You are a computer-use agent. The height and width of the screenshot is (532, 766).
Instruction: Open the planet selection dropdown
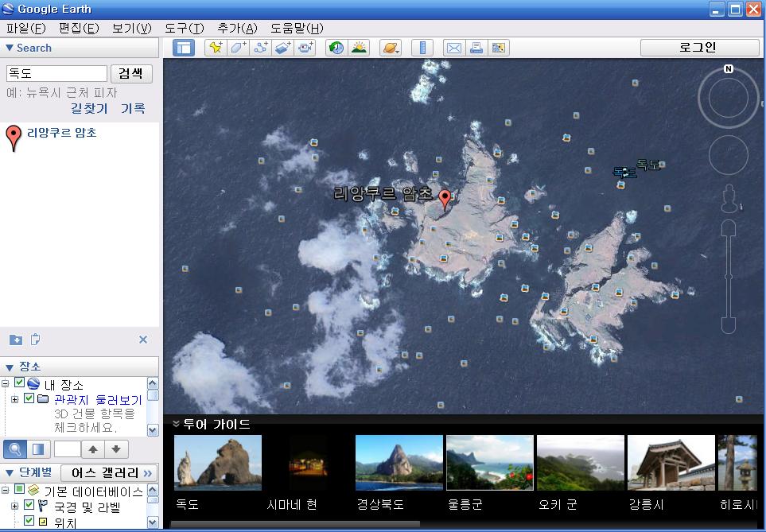[x=390, y=48]
